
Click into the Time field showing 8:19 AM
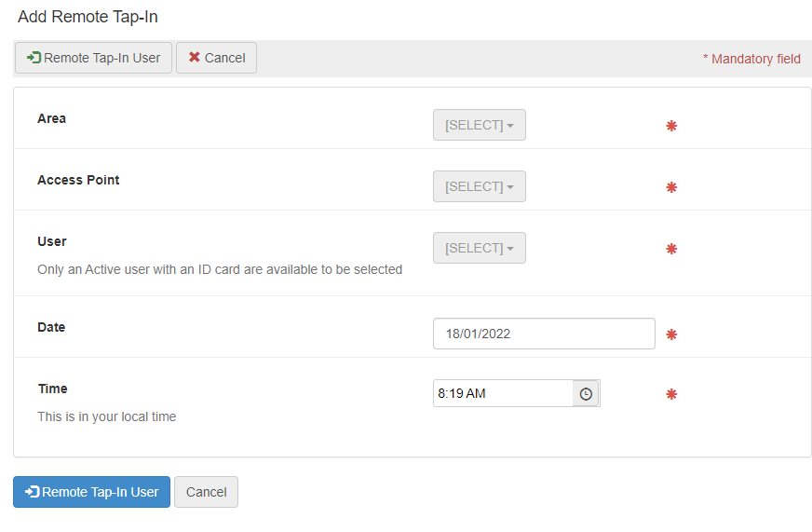(503, 393)
